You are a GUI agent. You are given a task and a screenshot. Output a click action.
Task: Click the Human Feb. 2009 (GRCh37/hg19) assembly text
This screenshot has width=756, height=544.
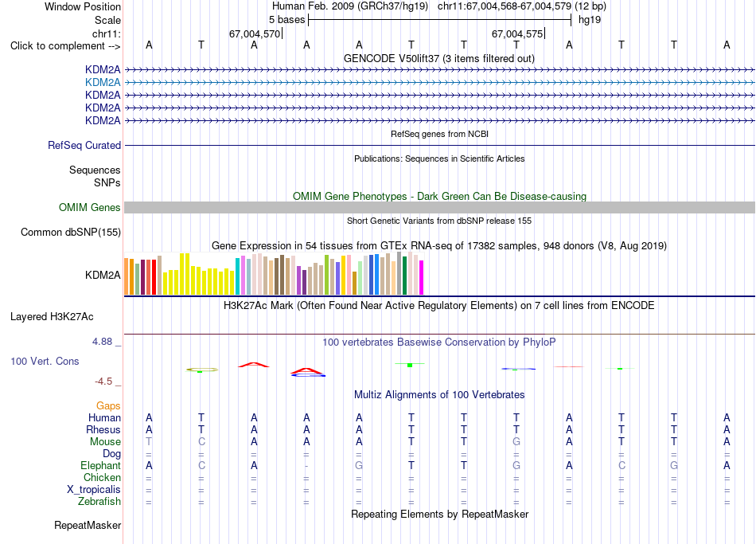349,6
